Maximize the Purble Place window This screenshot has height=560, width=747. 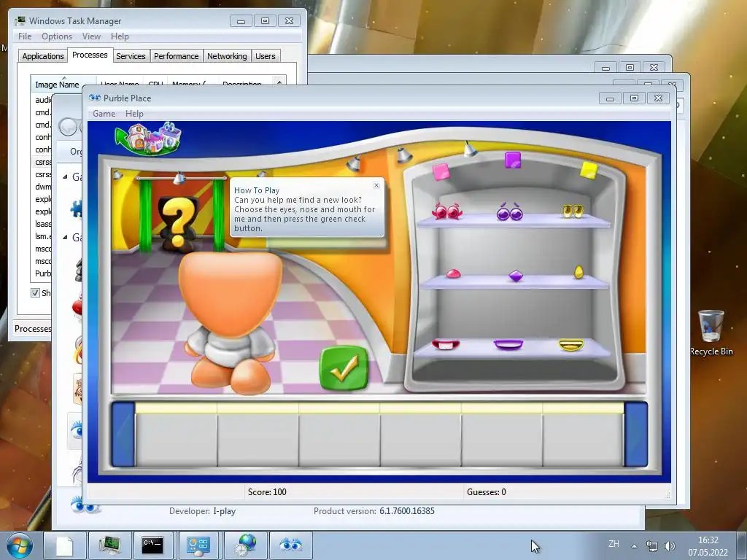(x=634, y=98)
